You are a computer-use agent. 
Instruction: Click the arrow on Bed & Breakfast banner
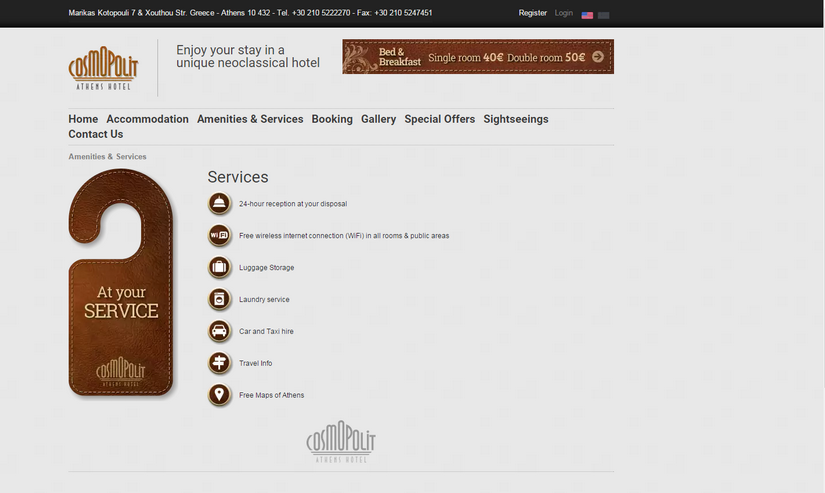click(x=598, y=58)
